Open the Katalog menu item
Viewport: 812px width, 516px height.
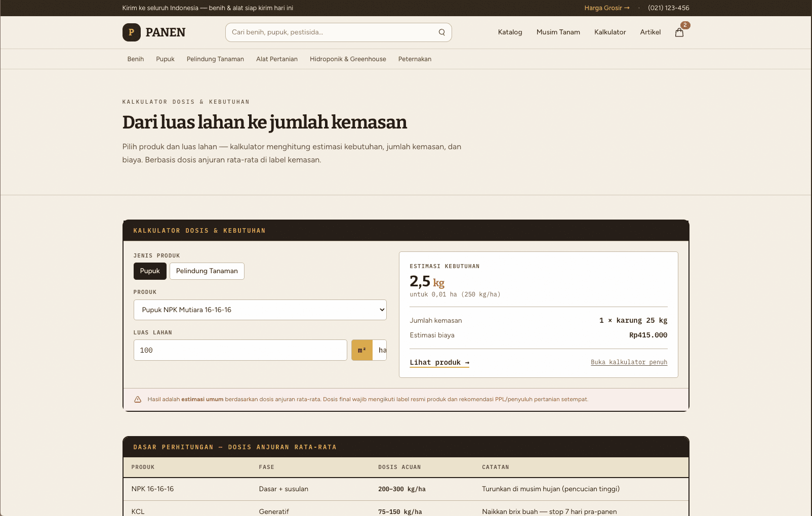point(510,32)
